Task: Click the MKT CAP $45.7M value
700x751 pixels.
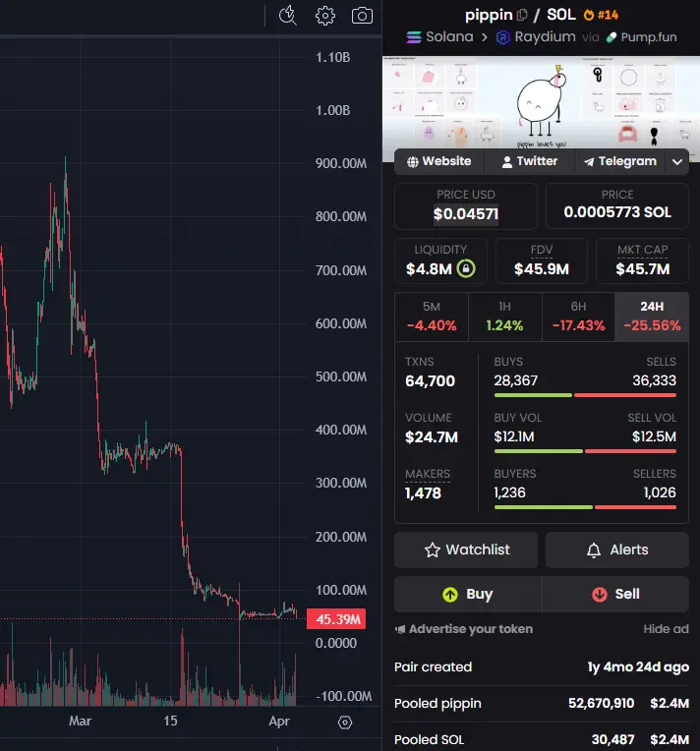Action: click(643, 269)
